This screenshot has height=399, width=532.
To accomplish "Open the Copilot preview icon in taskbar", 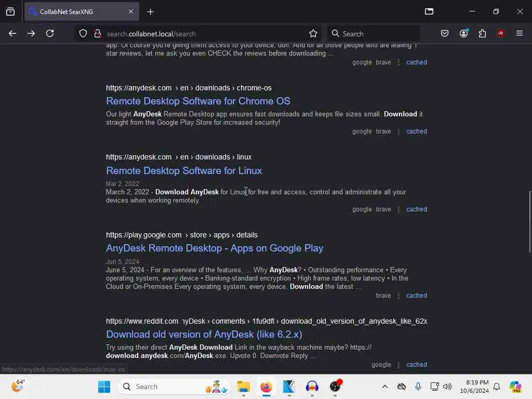I will click(515, 387).
